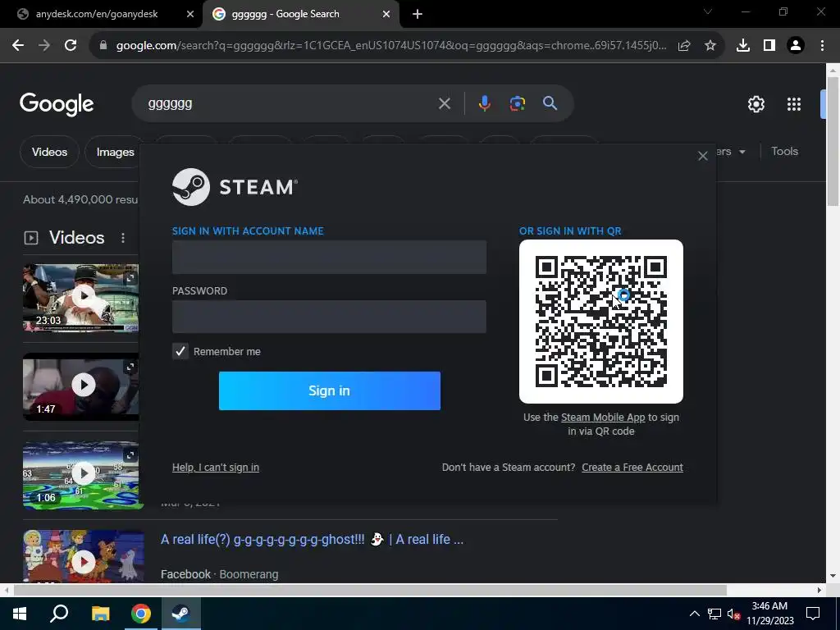Close the anydesk.com tab
The width and height of the screenshot is (840, 630).
pyautogui.click(x=190, y=14)
